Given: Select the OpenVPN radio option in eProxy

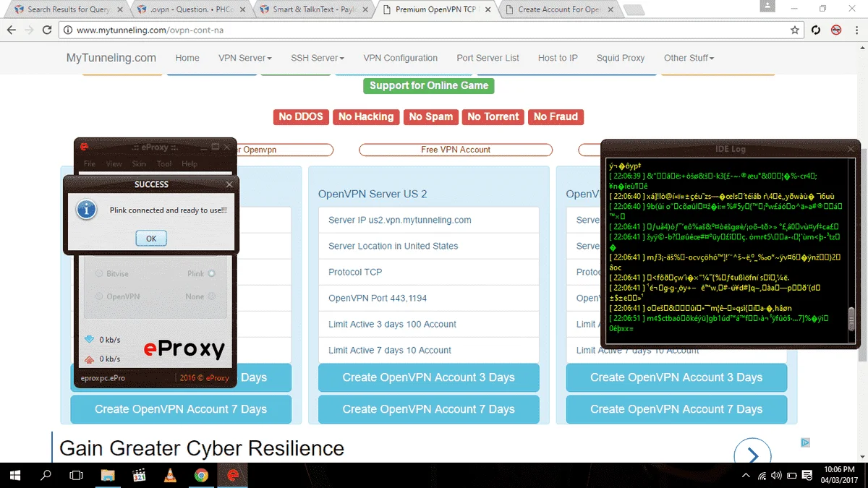Looking at the screenshot, I should [99, 296].
